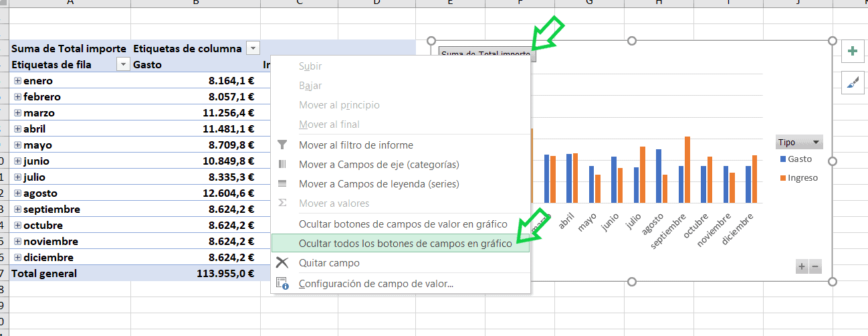The height and width of the screenshot is (336, 868).
Task: Click the filter funnel icon in menu
Action: point(283,145)
